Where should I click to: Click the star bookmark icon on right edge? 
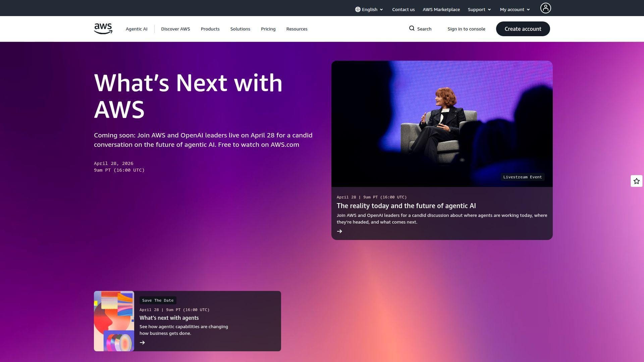point(636,181)
